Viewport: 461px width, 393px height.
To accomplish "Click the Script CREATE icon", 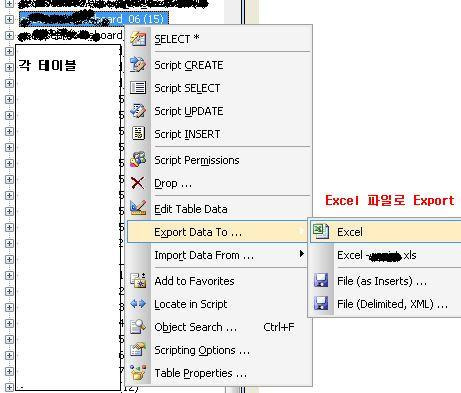I will (138, 65).
